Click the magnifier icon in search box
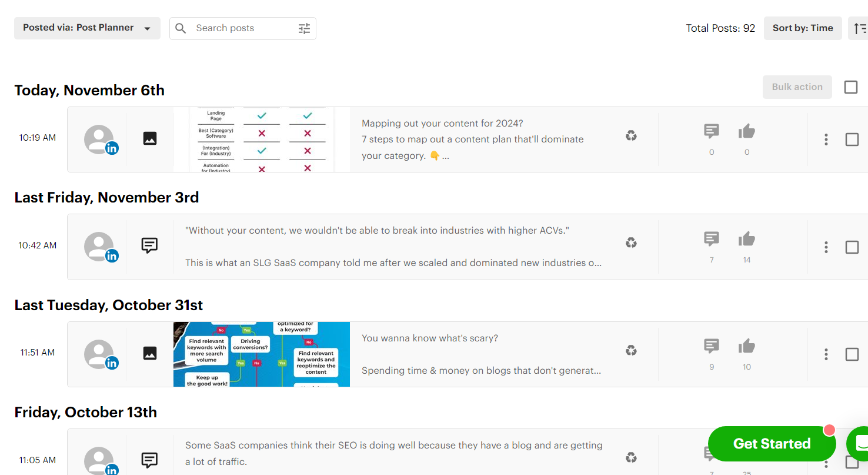 point(181,28)
